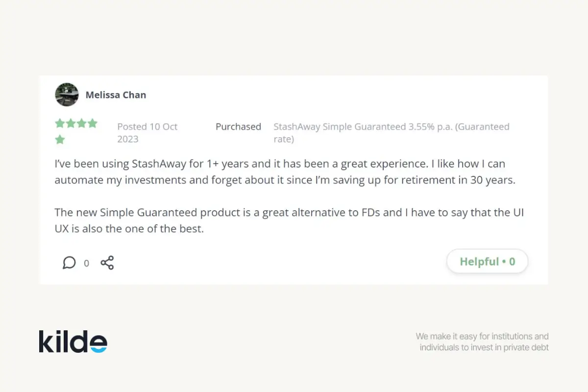The height and width of the screenshot is (392, 588).
Task: Share Melissa Chan's review using the share icon
Action: (107, 262)
